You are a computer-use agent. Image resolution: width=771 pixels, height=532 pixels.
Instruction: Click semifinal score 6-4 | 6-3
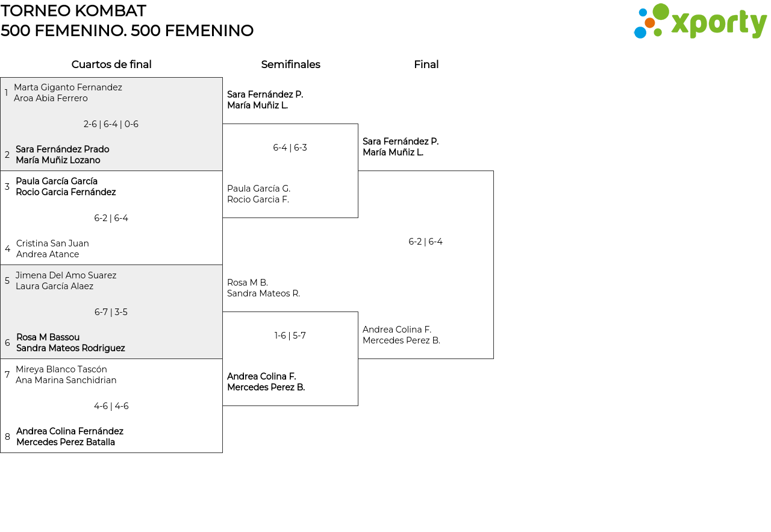point(290,148)
